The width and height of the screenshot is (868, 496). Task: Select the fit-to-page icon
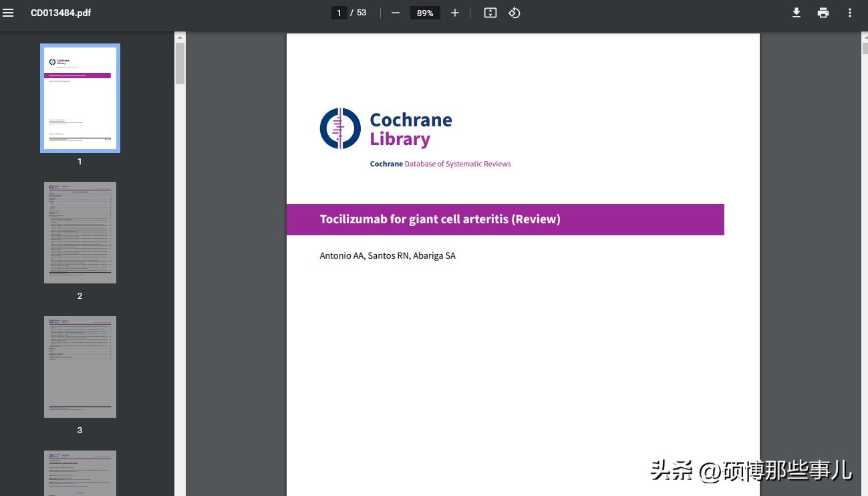click(x=490, y=12)
